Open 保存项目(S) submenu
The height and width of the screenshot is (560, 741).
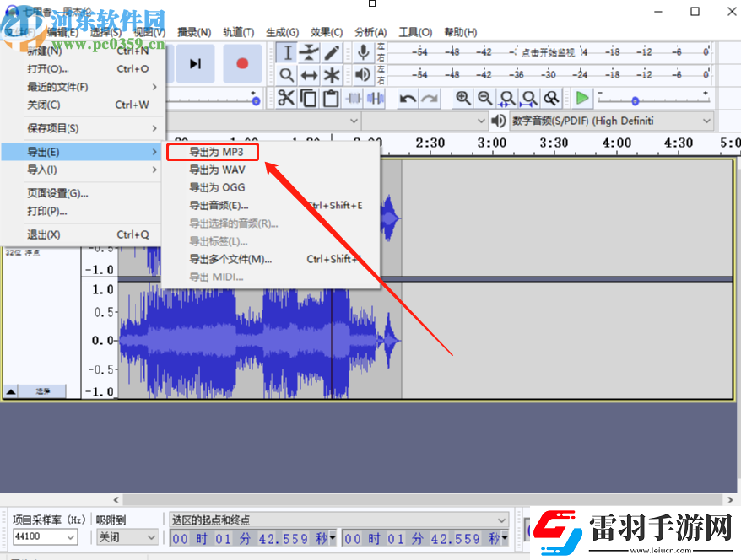pos(81,128)
